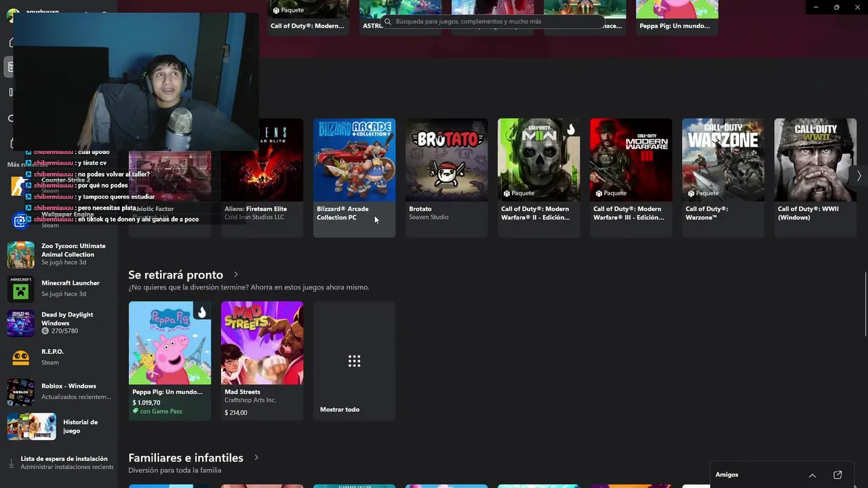Click the R.E.P.O. yellow face icon

[x=20, y=357]
